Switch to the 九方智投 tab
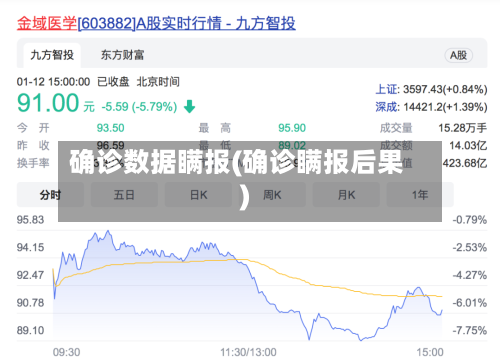 point(52,55)
